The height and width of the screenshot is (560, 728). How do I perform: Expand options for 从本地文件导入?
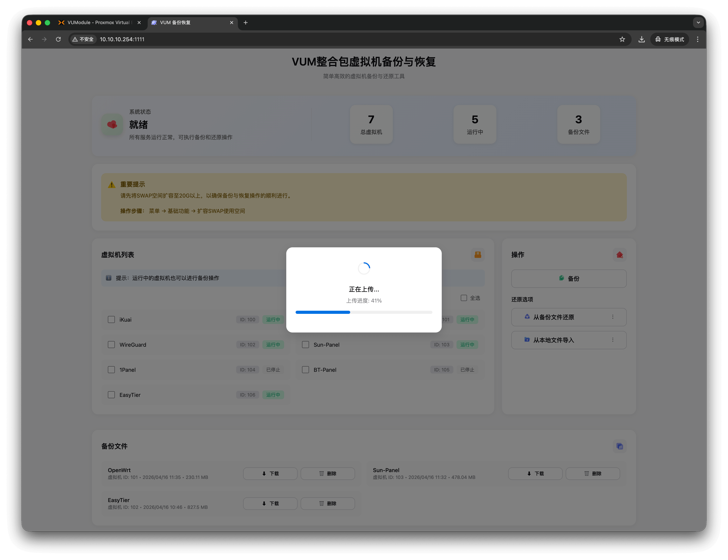[x=613, y=340]
